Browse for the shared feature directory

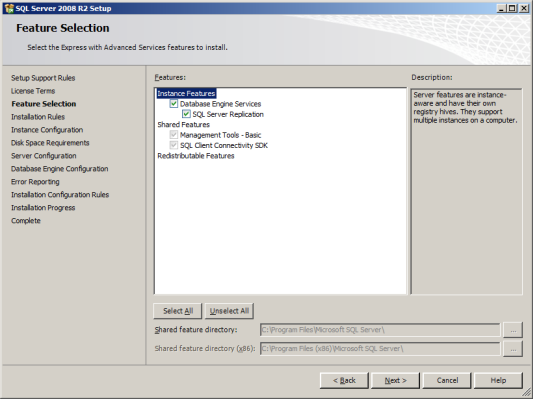[x=513, y=330]
